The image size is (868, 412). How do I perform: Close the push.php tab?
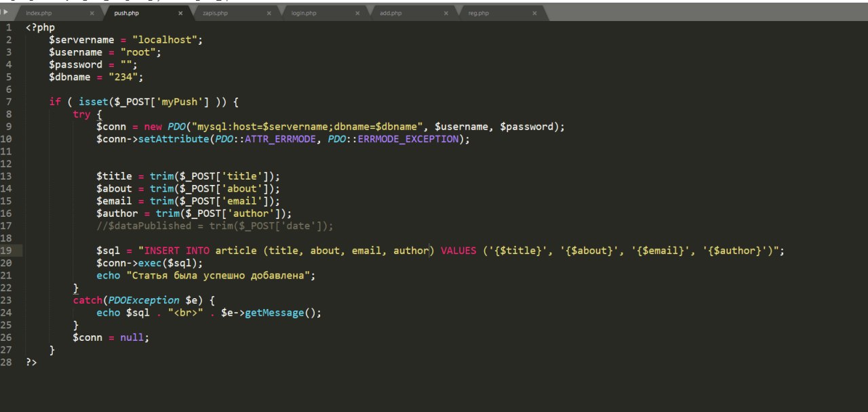pos(180,14)
